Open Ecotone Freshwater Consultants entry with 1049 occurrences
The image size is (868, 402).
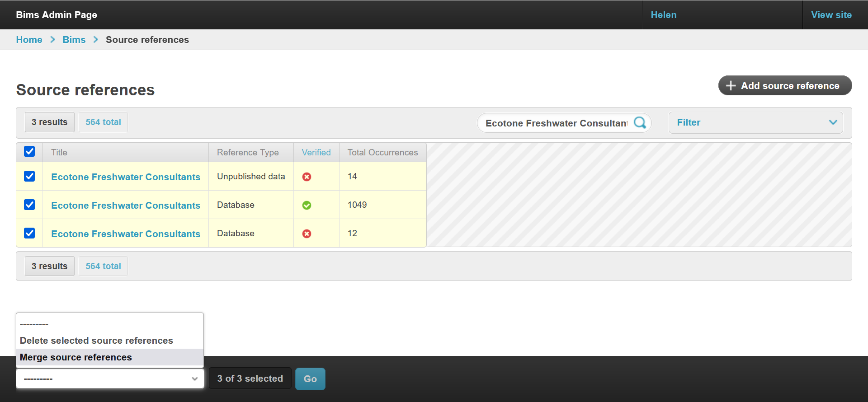tap(126, 206)
